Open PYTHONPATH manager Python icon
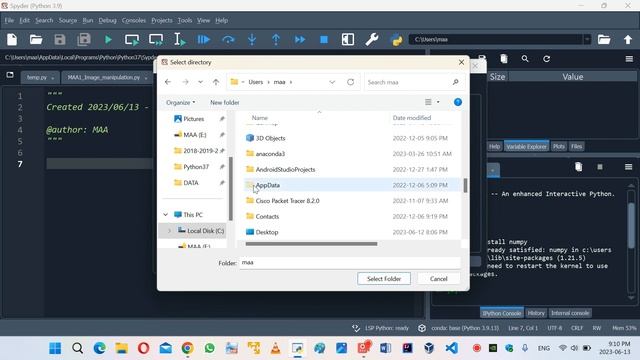This screenshot has height=360, width=640. [x=396, y=40]
